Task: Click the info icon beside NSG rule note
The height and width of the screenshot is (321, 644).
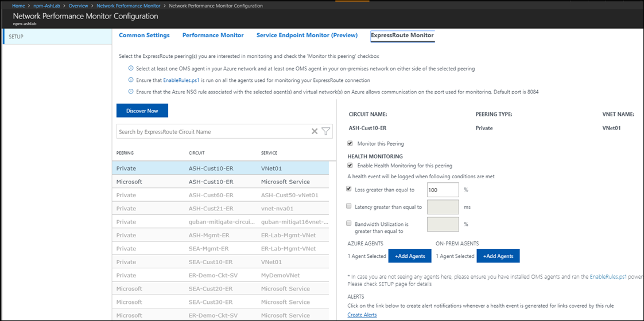Action: [x=131, y=92]
